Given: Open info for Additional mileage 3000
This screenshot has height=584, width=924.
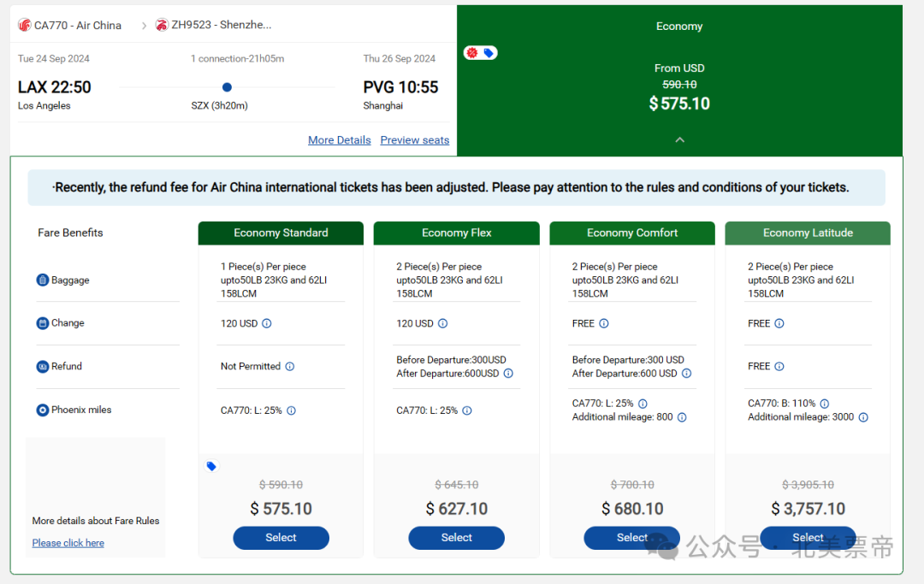Looking at the screenshot, I should pos(863,417).
